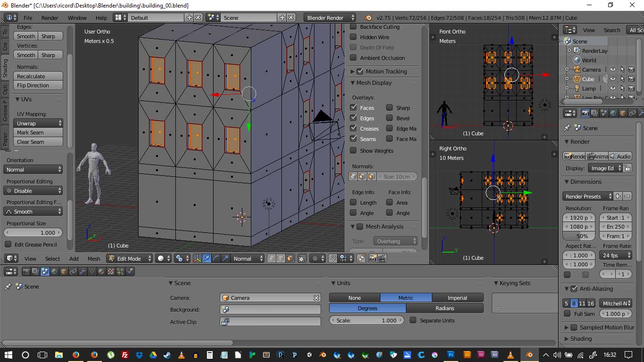644x362 pixels.
Task: Select the Imperial units button
Action: [x=457, y=298]
